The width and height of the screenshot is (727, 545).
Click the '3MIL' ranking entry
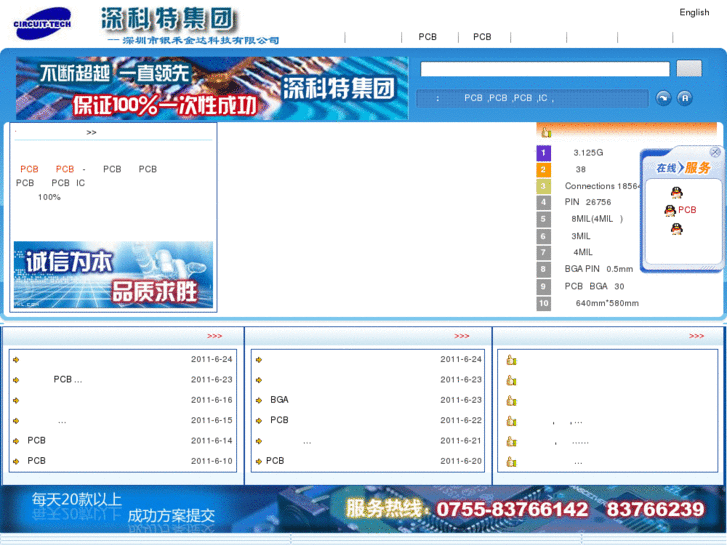(580, 236)
